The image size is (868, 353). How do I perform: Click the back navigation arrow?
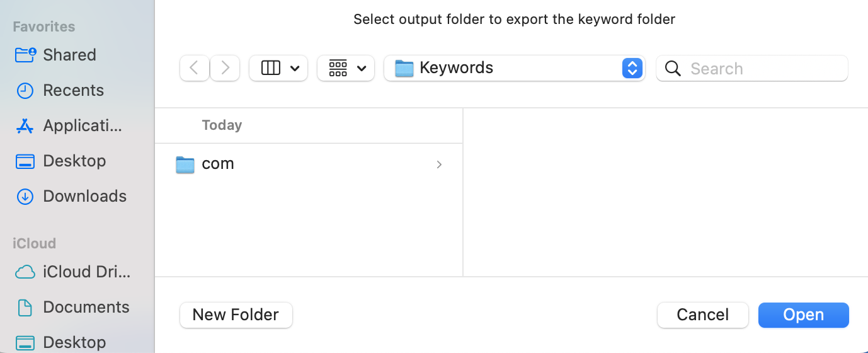194,68
